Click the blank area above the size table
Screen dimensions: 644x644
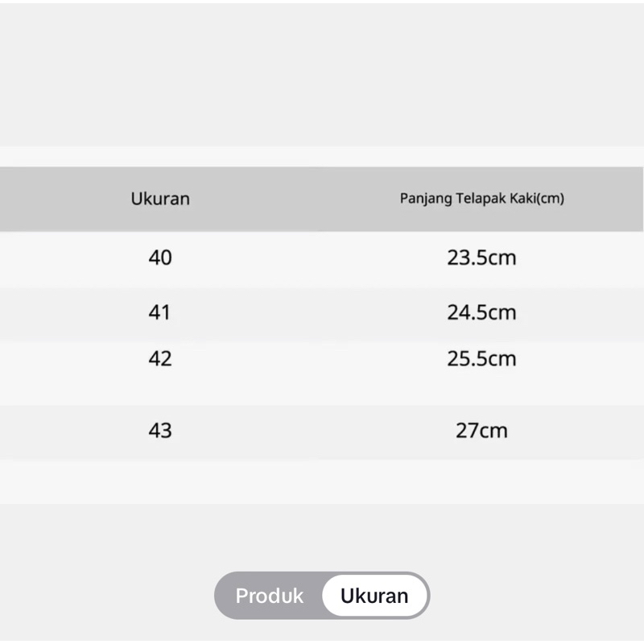pos(322,72)
